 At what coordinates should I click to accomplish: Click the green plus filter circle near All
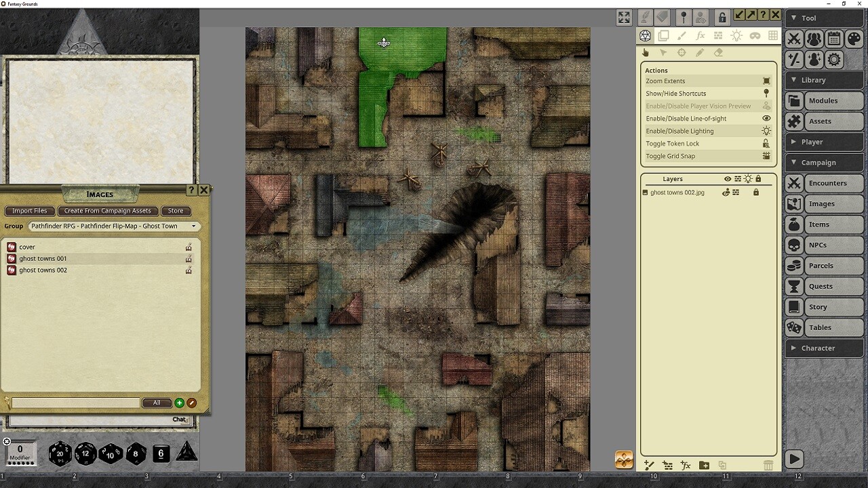click(178, 403)
